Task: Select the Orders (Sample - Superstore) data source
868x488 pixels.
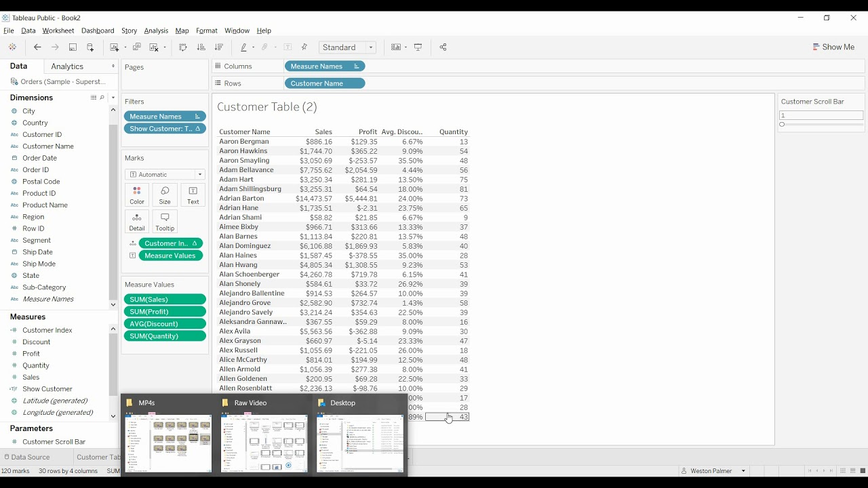Action: (58, 81)
